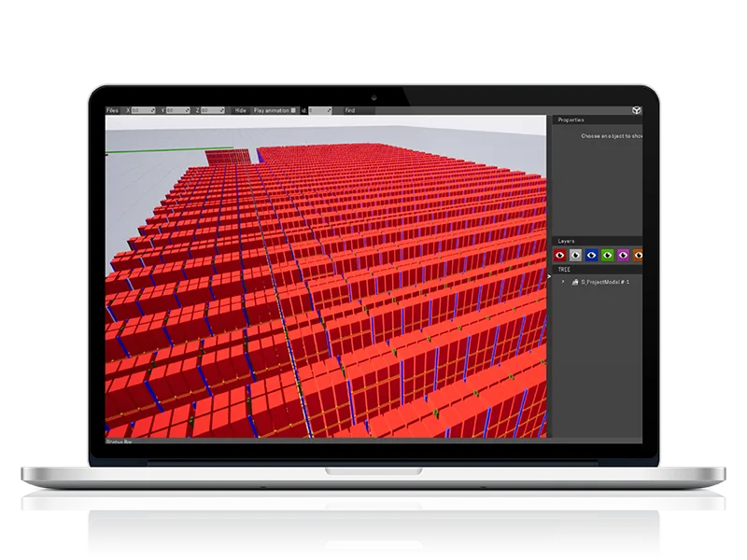Click the Hide button in toolbar
Viewport: 747px width, 560px height.
(x=241, y=110)
